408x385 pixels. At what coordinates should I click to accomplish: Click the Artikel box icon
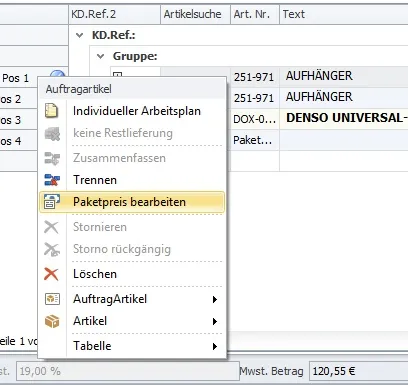click(52, 321)
